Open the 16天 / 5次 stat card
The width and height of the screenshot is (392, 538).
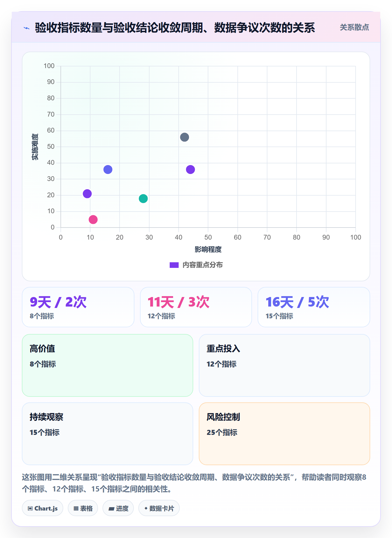point(314,307)
